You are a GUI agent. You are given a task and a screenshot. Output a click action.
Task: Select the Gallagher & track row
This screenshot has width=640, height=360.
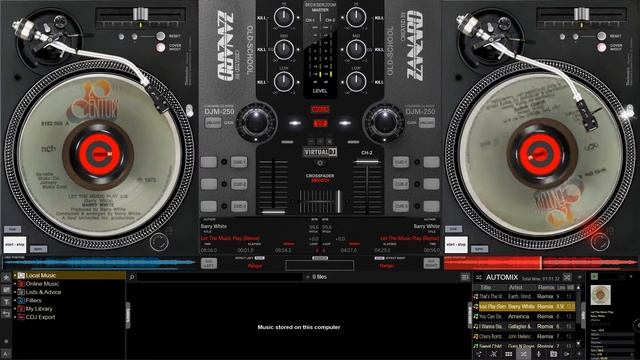pyautogui.click(x=524, y=327)
